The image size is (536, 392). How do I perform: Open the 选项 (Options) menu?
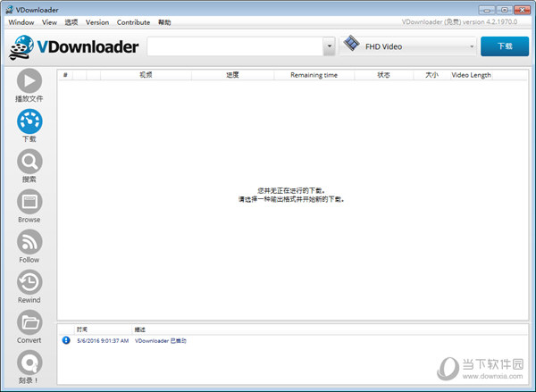pos(71,22)
